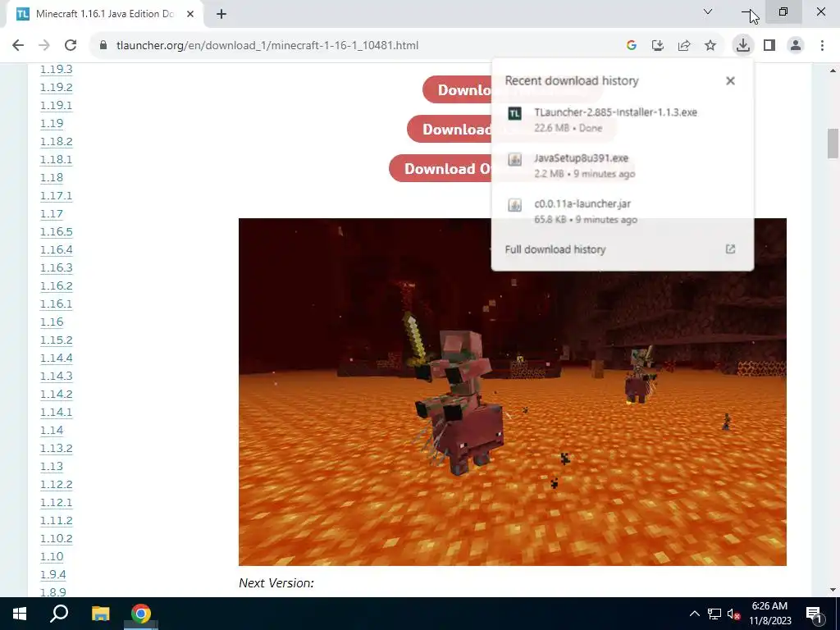
Task: Open c0.0.11a-launcher.jar download entry
Action: (x=622, y=211)
